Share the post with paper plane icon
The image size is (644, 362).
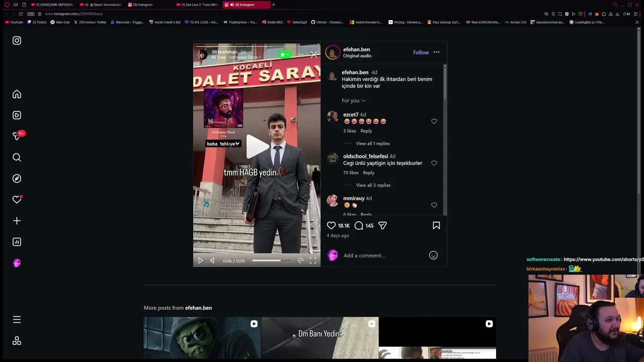382,226
